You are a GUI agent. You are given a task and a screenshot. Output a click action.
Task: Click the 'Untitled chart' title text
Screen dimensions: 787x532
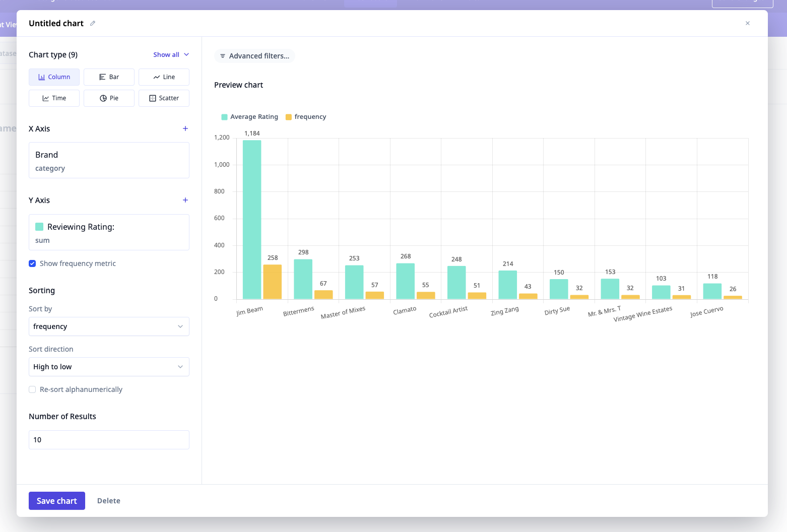coord(56,23)
